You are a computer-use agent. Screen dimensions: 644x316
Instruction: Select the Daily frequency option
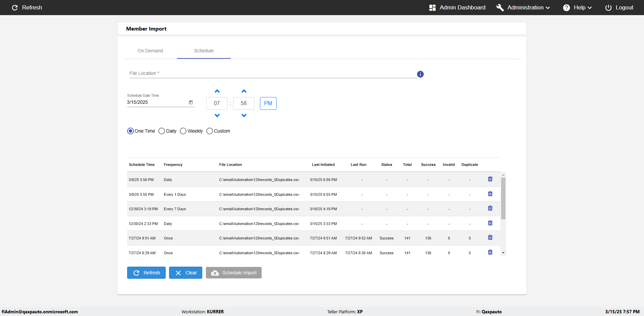[162, 131]
